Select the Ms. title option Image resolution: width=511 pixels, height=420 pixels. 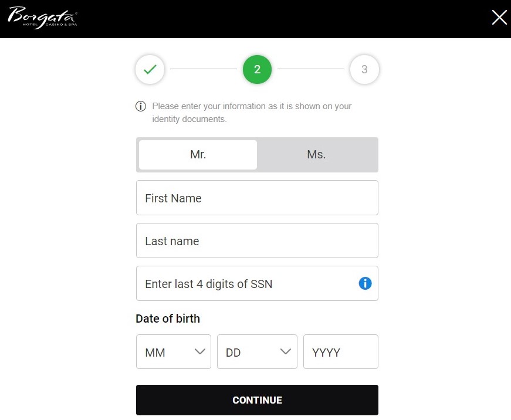click(316, 154)
